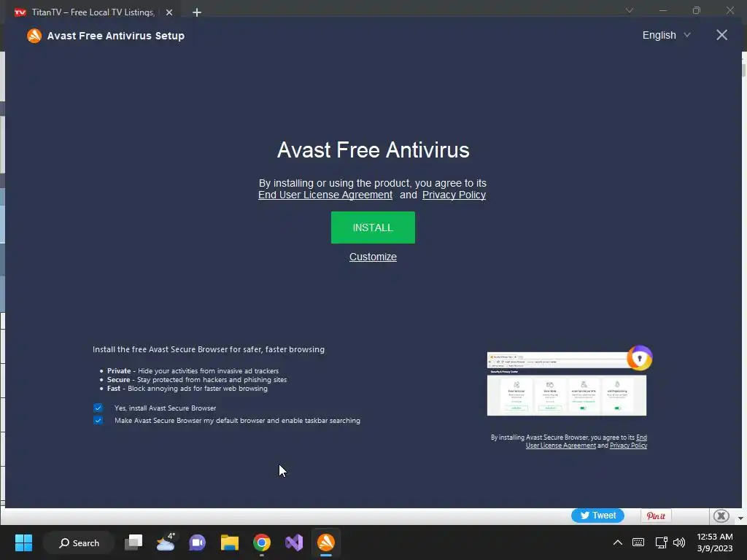Click the Avast installer taskbar icon
Screen dimensions: 747x560
point(326,542)
